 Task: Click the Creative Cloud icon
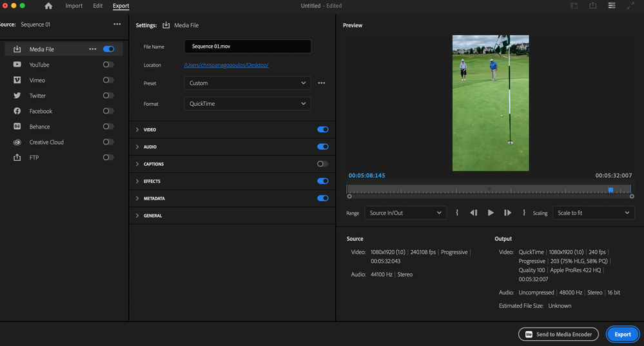(17, 142)
